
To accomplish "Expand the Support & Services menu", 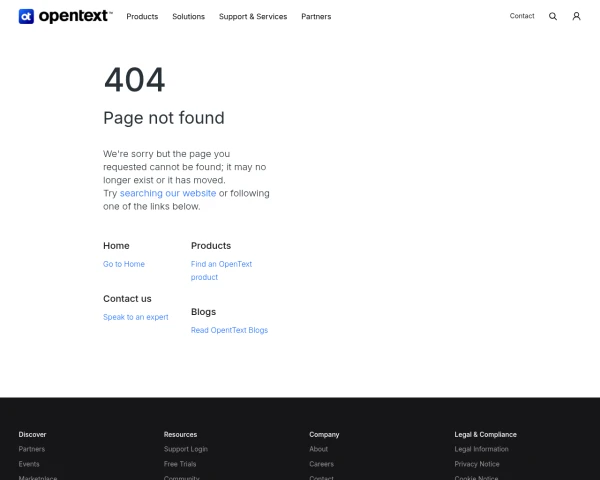I will pos(253,17).
